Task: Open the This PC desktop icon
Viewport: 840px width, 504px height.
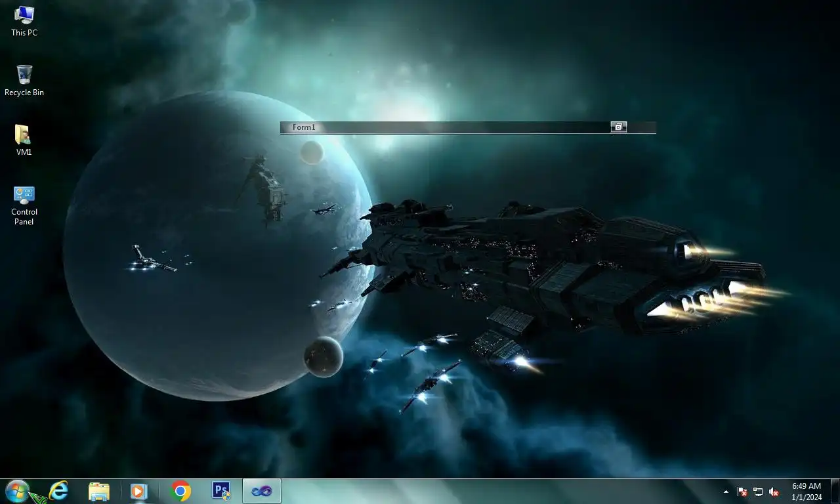Action: (24, 21)
